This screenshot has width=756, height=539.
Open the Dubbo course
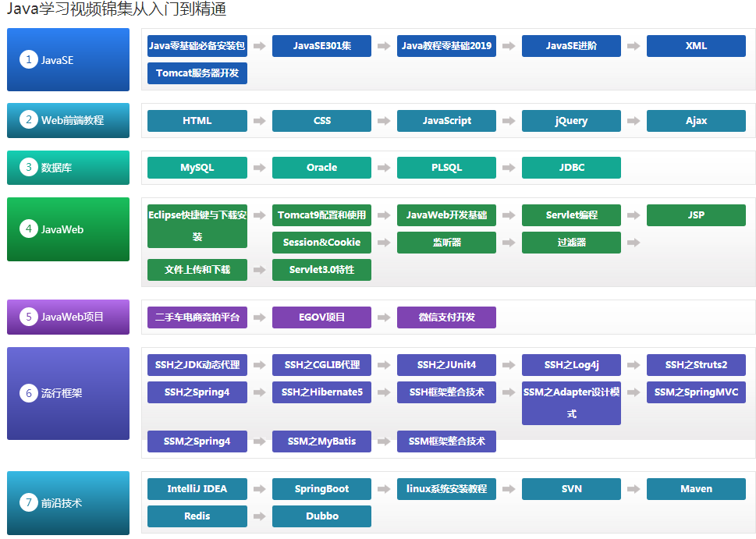click(x=321, y=516)
